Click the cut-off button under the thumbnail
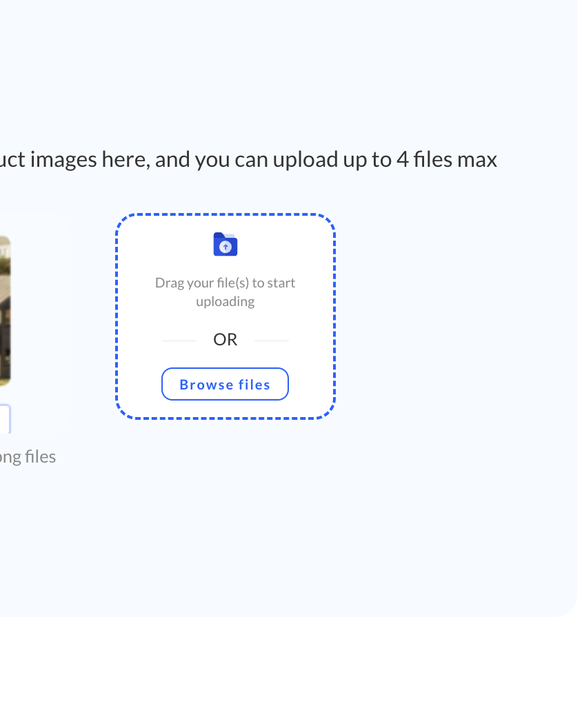582x728 pixels. [x=5, y=419]
